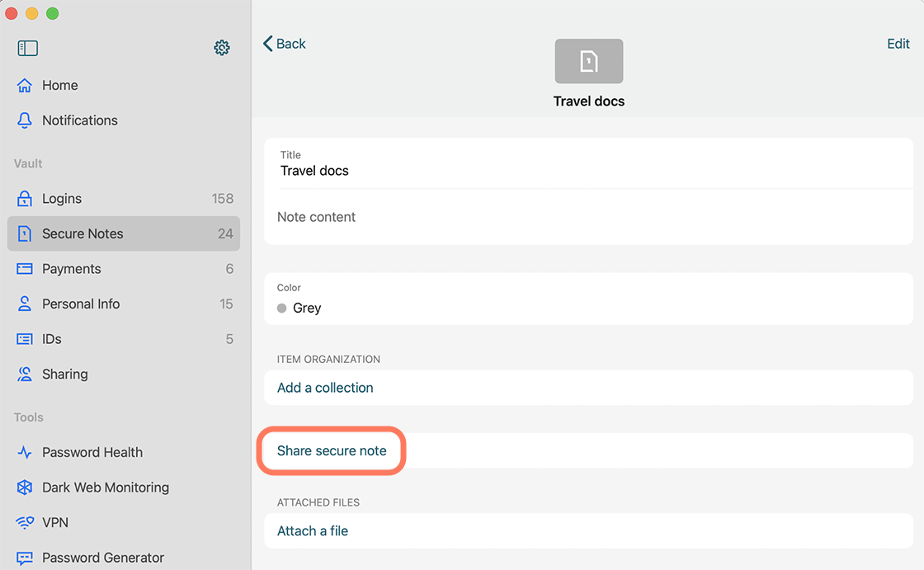924x570 pixels.
Task: Check the Notifications bell
Action: (x=80, y=120)
